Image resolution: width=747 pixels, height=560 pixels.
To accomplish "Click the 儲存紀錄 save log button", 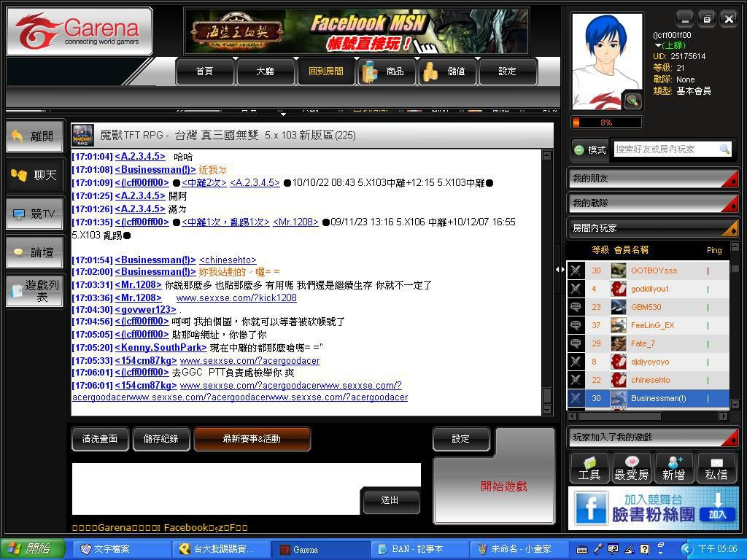I will [x=161, y=438].
